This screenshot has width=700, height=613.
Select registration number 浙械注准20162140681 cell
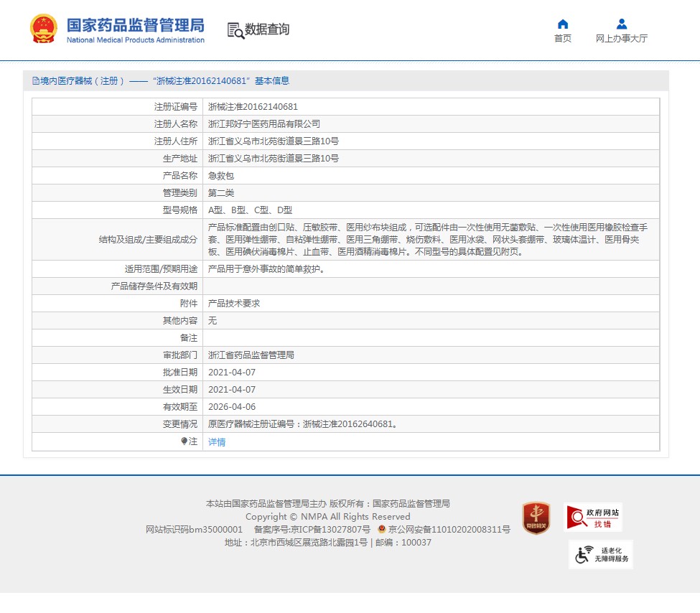click(253, 107)
